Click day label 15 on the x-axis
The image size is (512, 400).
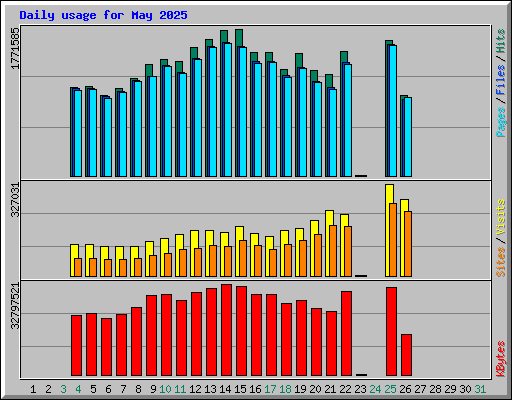pyautogui.click(x=240, y=389)
